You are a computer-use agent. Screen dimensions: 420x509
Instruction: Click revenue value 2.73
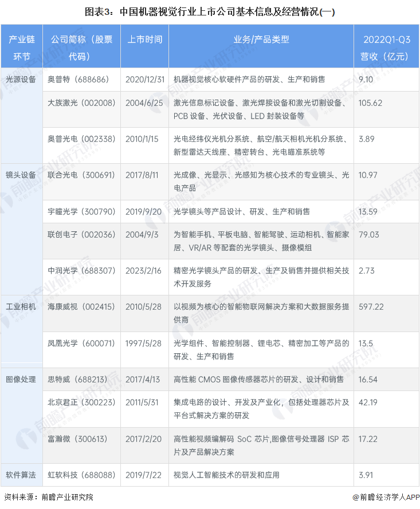tap(366, 271)
